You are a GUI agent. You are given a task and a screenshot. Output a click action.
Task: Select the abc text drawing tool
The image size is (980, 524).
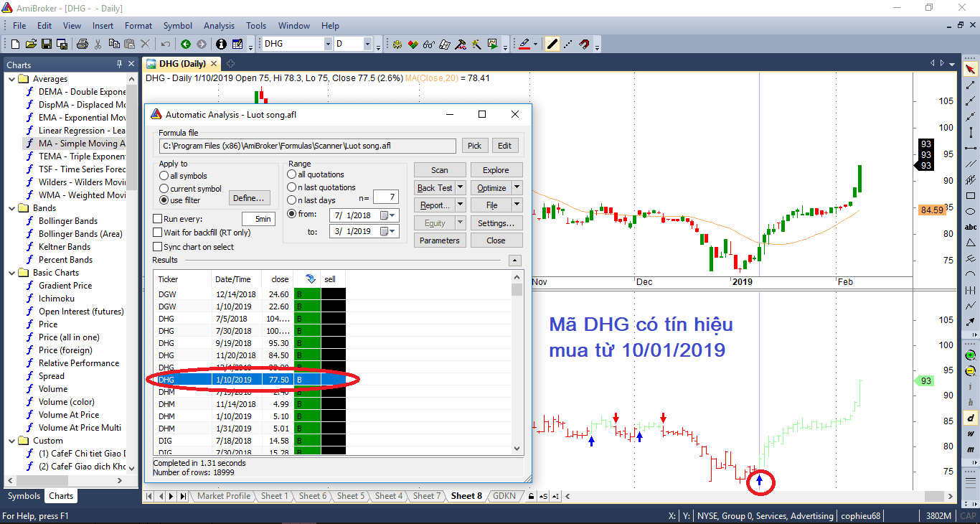pos(971,227)
